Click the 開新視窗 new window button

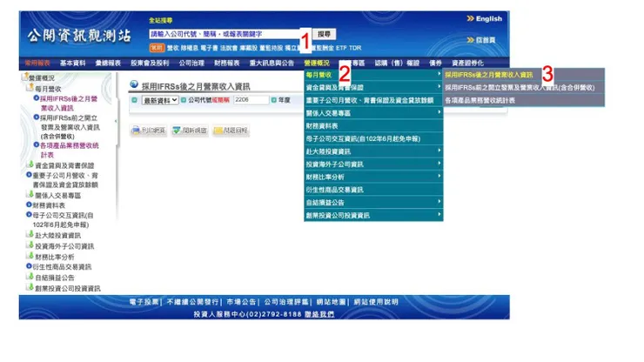[190, 131]
